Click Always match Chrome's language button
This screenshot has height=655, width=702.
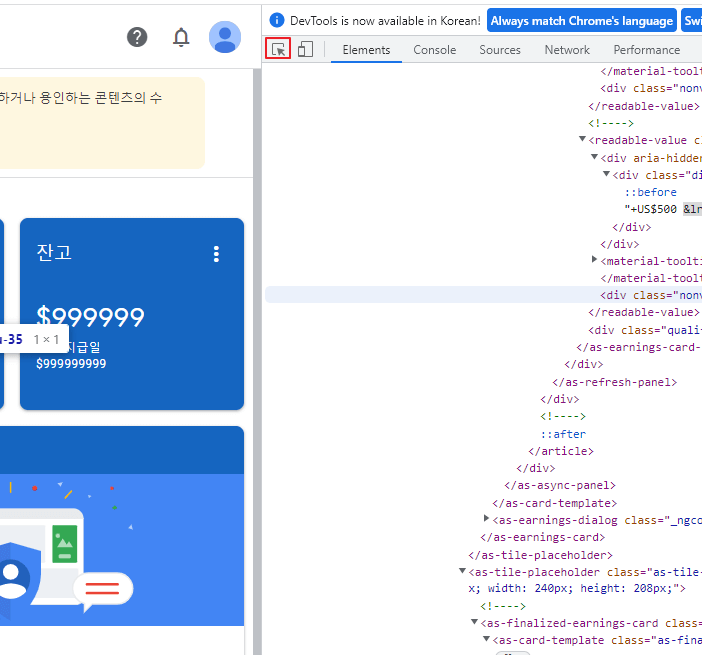(x=582, y=21)
